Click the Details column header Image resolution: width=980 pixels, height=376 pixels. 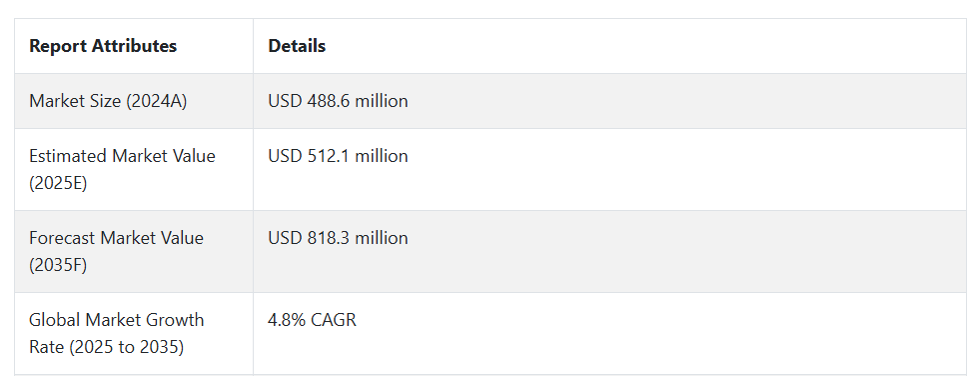[x=297, y=46]
